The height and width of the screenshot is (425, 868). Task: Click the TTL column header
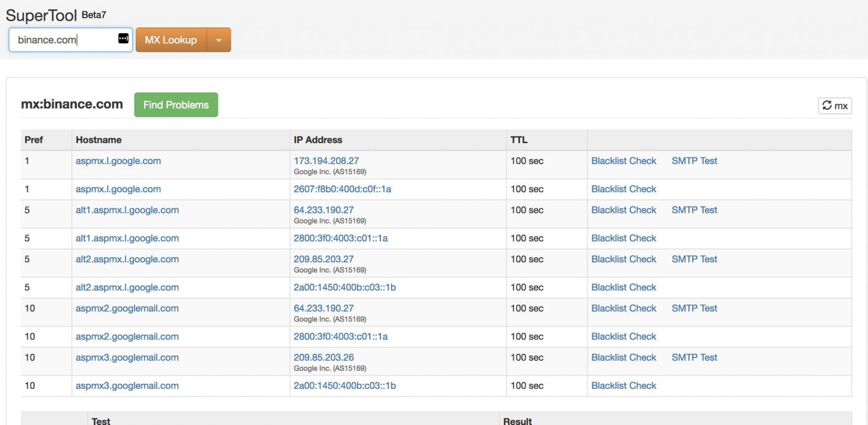coord(519,140)
